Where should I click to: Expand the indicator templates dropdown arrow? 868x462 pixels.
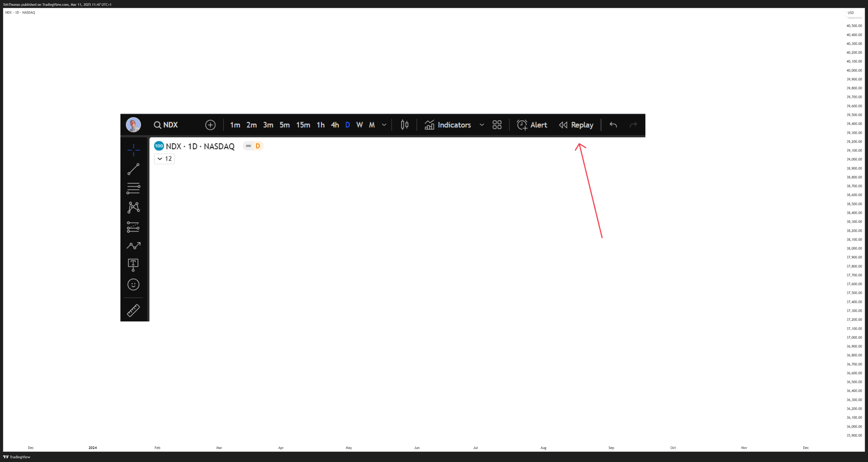(482, 125)
